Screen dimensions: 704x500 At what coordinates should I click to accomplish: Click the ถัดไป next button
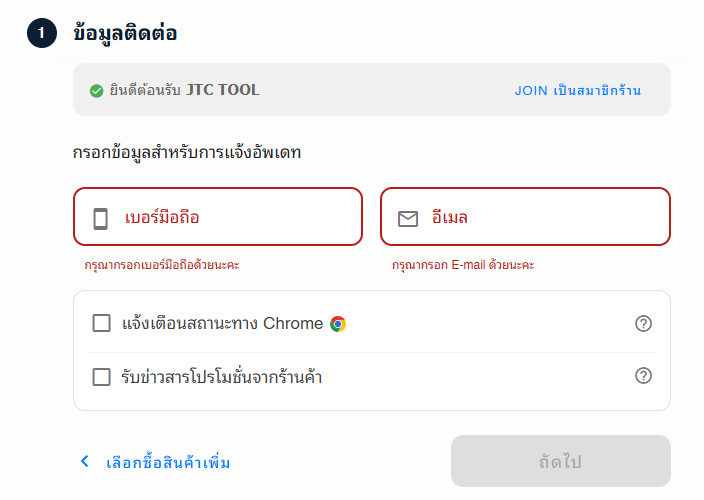pos(561,461)
